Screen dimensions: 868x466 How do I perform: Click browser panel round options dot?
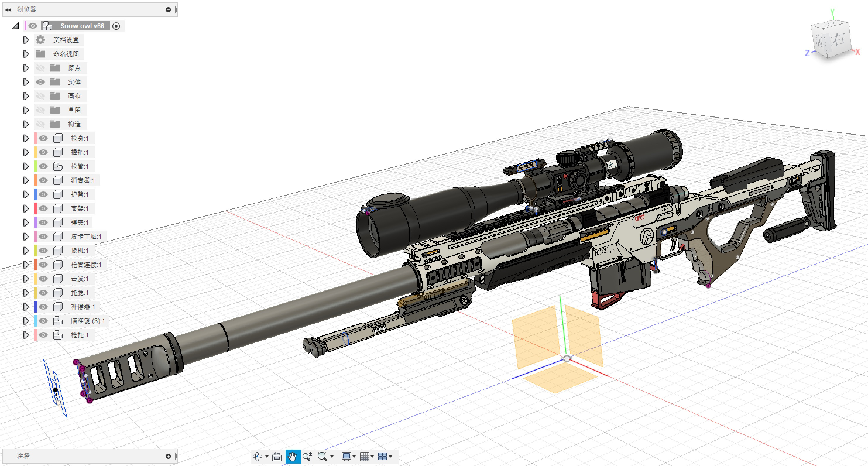coord(168,10)
